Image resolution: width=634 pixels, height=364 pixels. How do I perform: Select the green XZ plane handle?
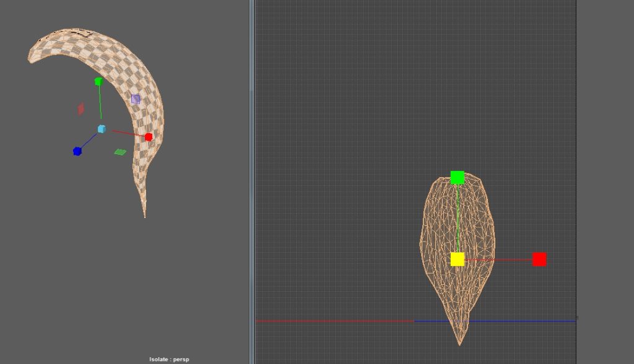(120, 152)
